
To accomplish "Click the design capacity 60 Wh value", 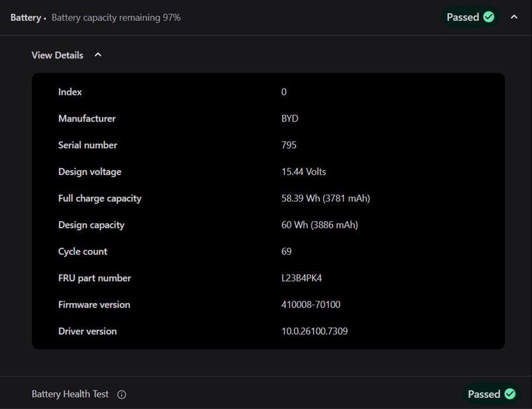I will click(x=319, y=225).
